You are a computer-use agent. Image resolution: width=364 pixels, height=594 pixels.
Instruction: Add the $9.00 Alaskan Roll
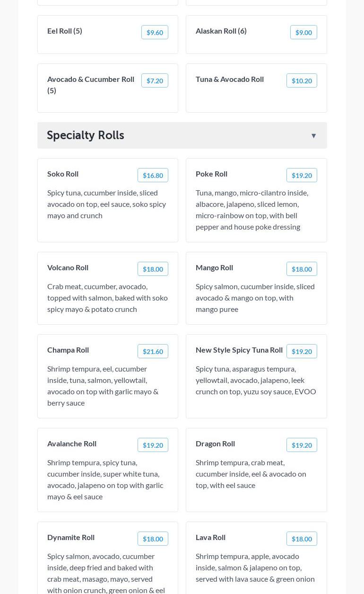tap(303, 32)
